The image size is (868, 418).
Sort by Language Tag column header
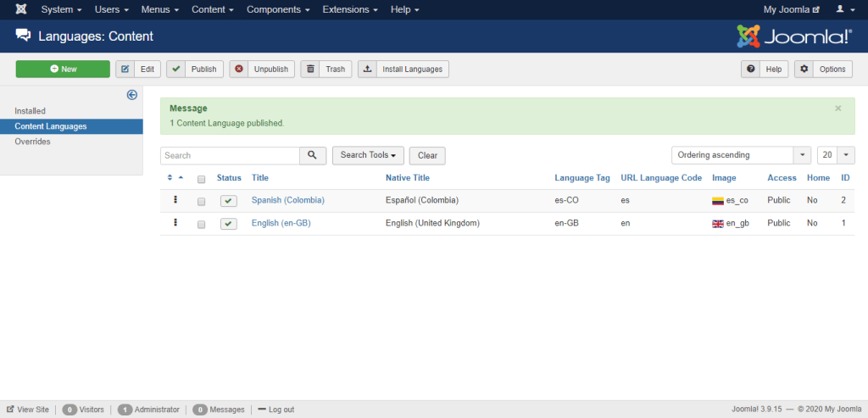pyautogui.click(x=582, y=178)
